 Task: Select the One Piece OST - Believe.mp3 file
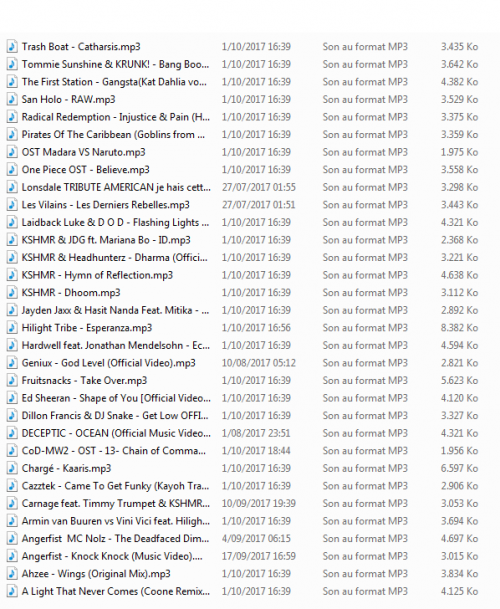85,170
